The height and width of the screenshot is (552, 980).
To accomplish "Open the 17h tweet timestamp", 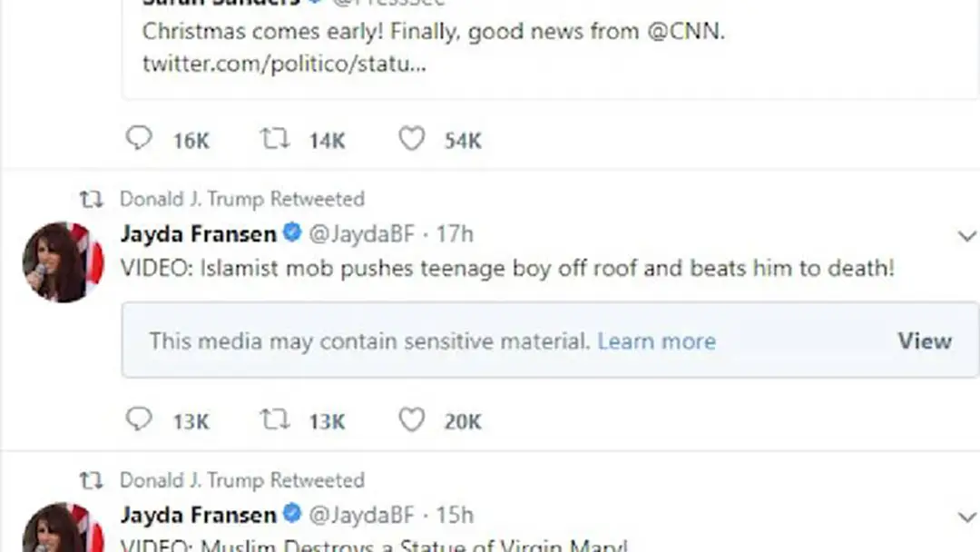I will (x=455, y=234).
